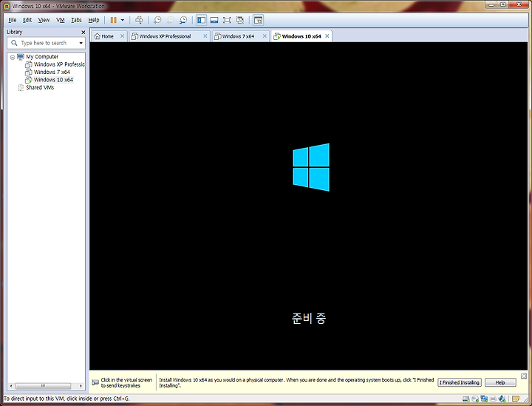
Task: Open the power options dropdown arrow
Action: click(123, 20)
